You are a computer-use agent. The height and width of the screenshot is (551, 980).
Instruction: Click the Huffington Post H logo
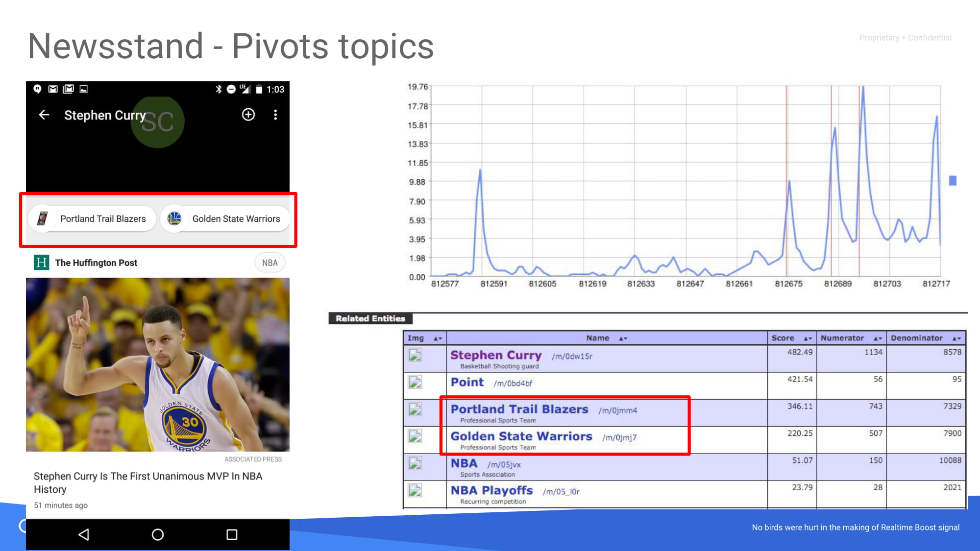(41, 263)
